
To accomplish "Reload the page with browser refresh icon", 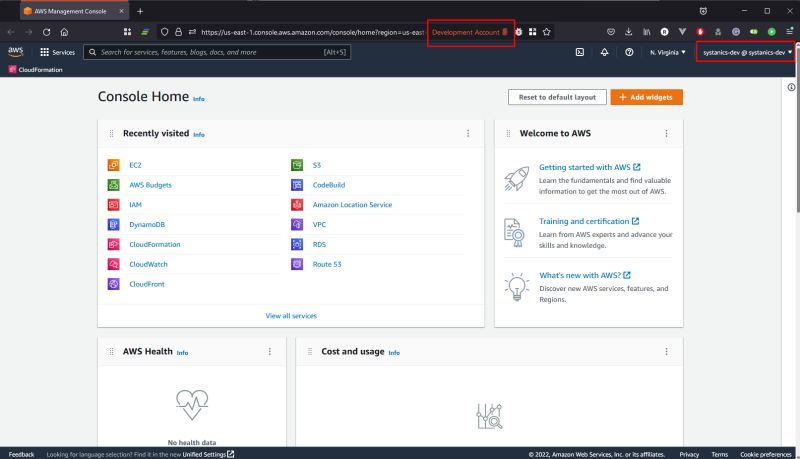I will click(46, 32).
